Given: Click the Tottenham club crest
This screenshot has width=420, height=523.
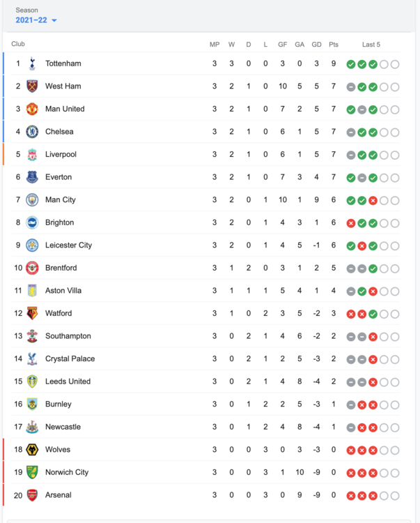Looking at the screenshot, I should (x=32, y=63).
